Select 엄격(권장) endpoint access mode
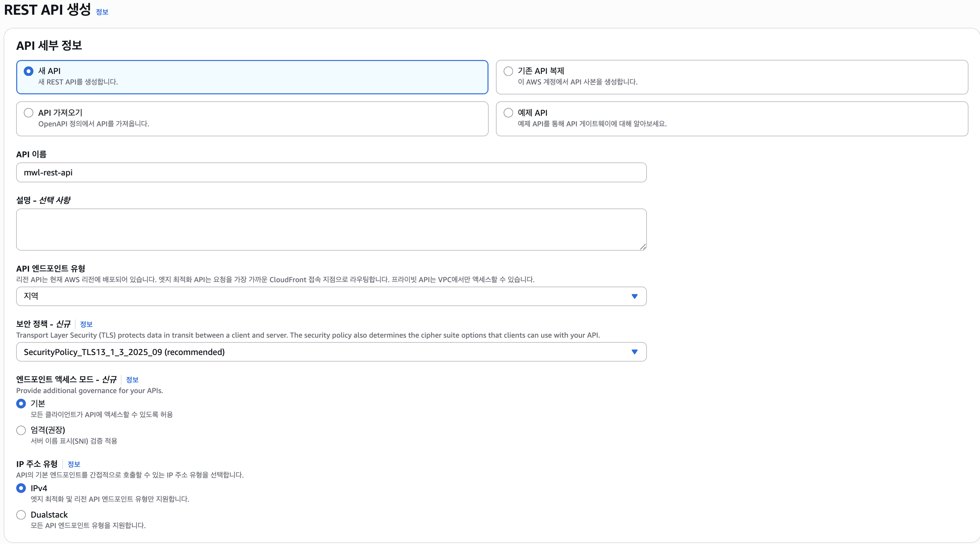Screen dimensions: 980x544 21,430
